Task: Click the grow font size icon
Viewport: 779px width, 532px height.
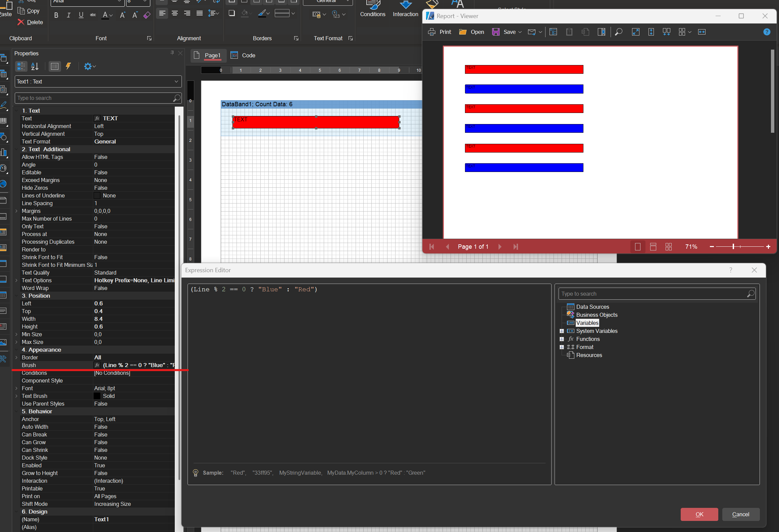Action: [x=122, y=15]
